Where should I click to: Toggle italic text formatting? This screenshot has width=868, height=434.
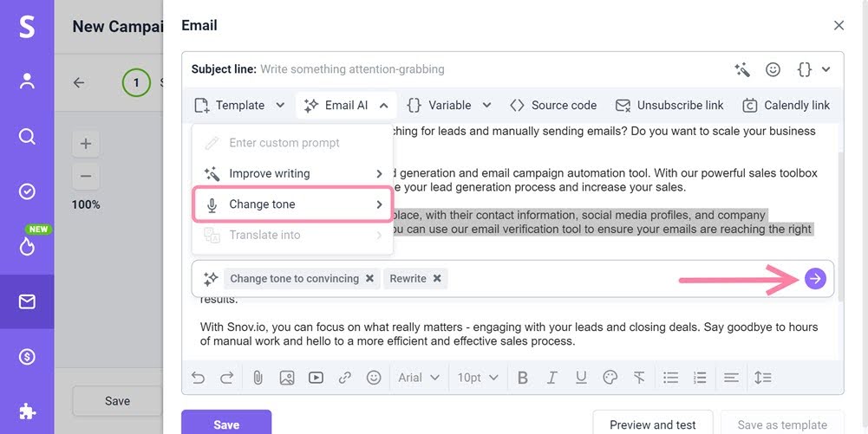coord(551,378)
